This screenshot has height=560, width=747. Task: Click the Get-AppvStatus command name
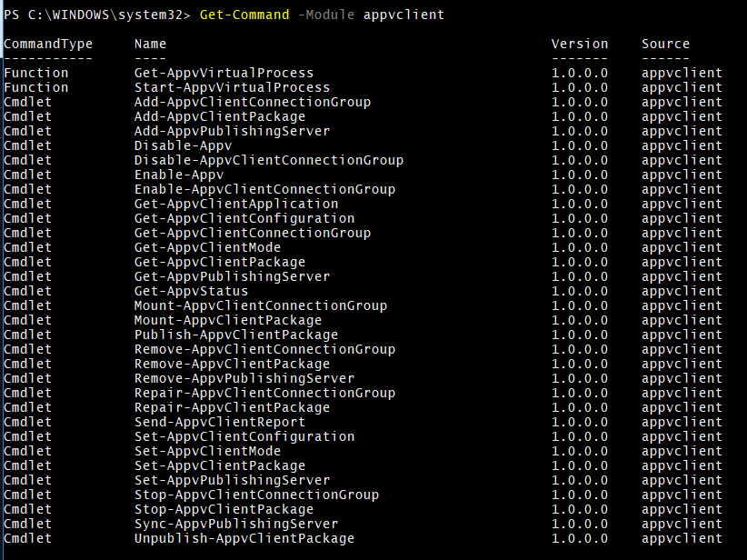191,291
